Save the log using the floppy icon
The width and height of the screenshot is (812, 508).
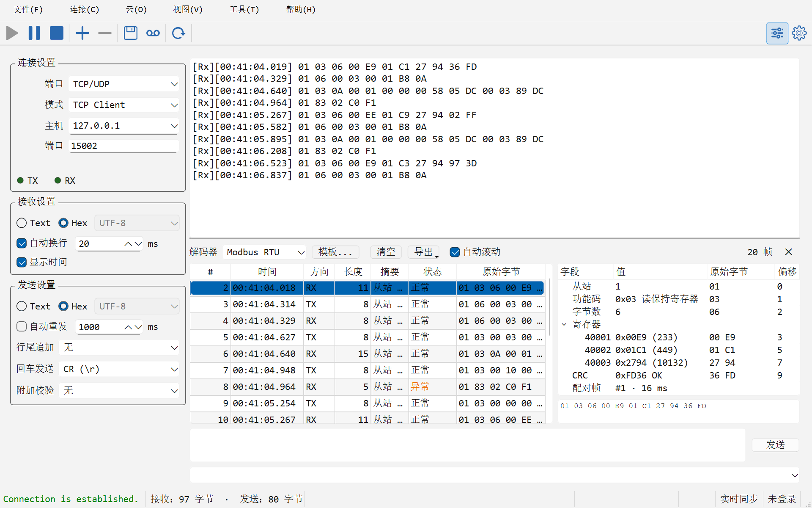(131, 33)
